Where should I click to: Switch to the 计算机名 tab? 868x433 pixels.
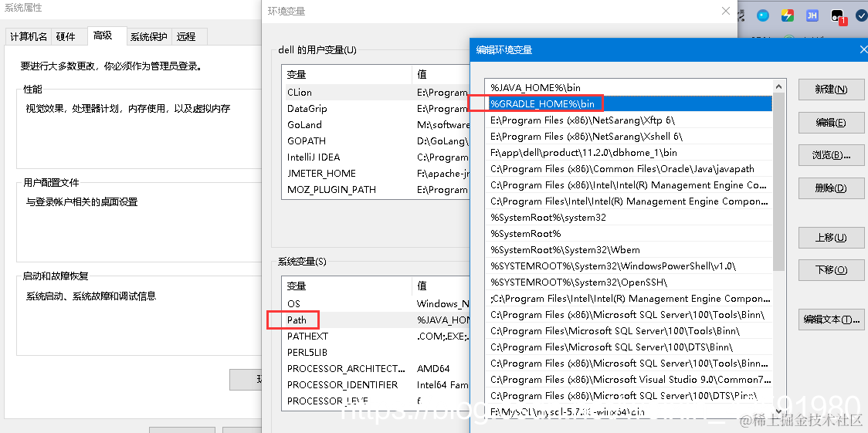29,36
